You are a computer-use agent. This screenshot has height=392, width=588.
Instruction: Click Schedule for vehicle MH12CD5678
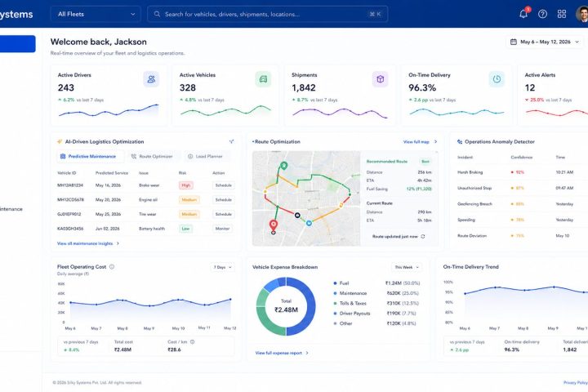click(223, 200)
